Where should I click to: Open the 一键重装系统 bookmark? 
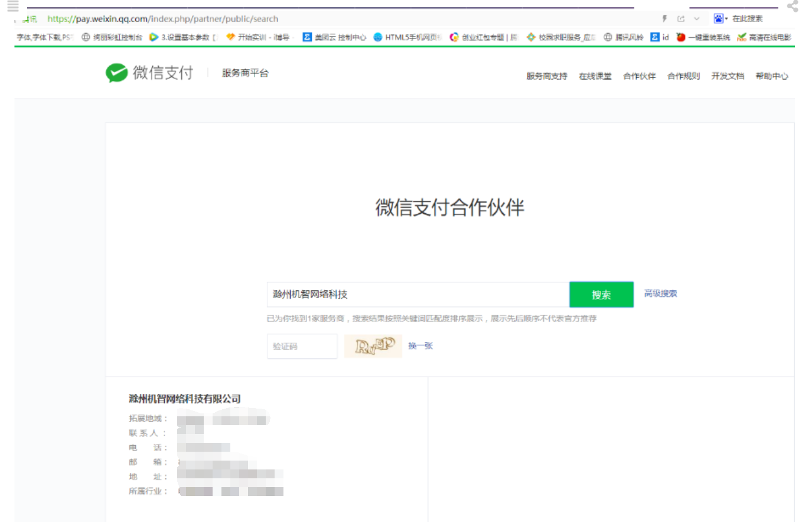click(x=703, y=37)
